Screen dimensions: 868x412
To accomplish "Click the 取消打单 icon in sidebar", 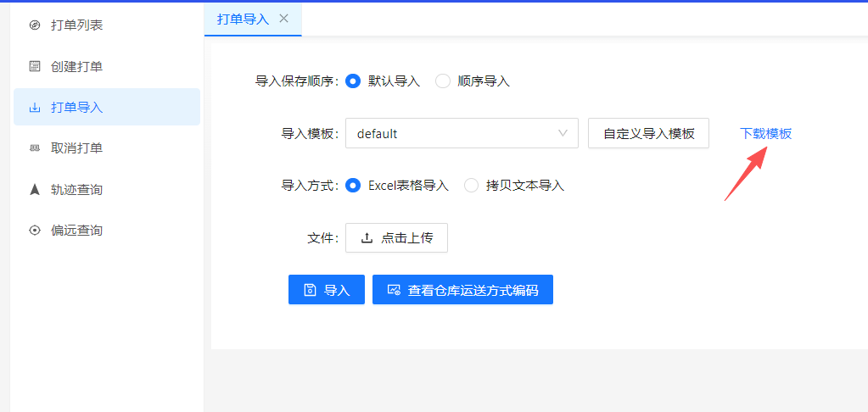I will click(35, 148).
